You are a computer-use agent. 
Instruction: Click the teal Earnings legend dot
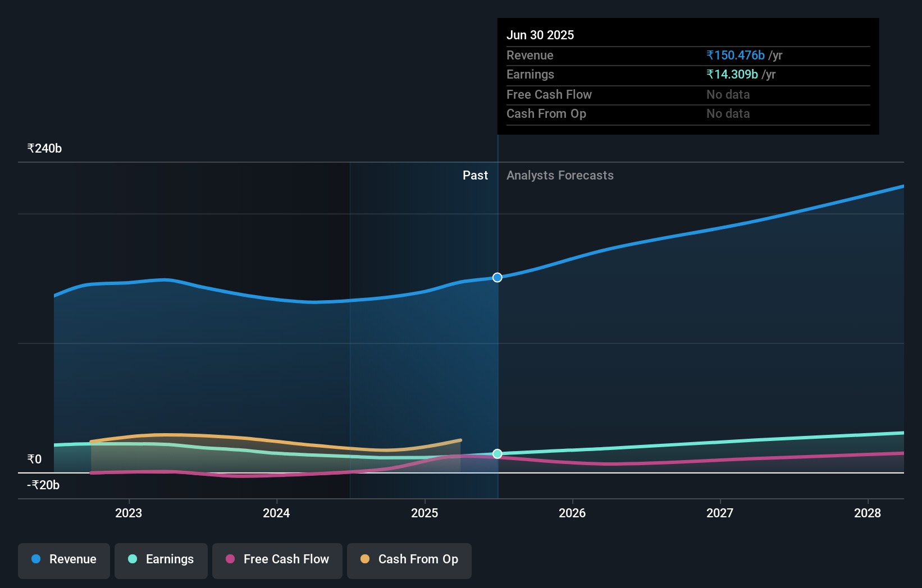coord(133,559)
